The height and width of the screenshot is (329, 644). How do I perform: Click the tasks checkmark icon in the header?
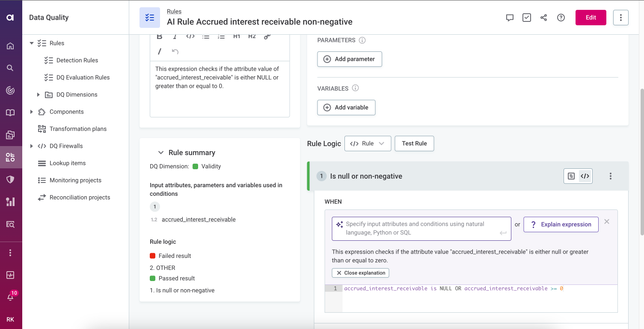(x=527, y=18)
